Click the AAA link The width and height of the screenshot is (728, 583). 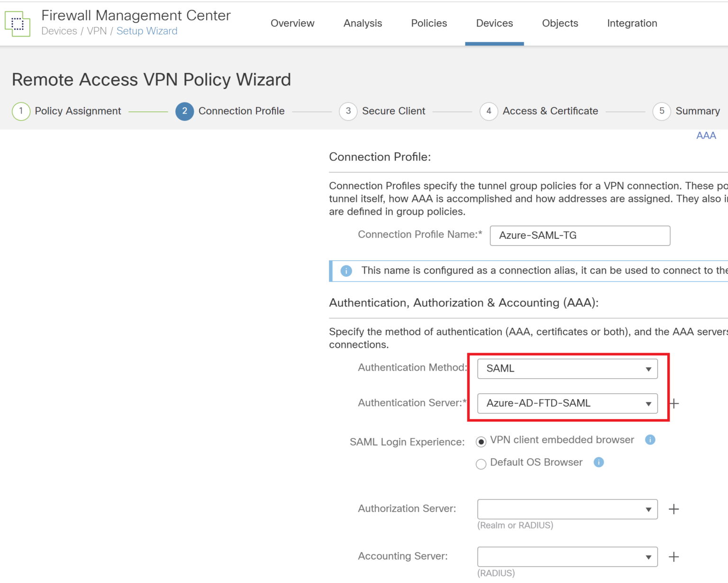706,136
